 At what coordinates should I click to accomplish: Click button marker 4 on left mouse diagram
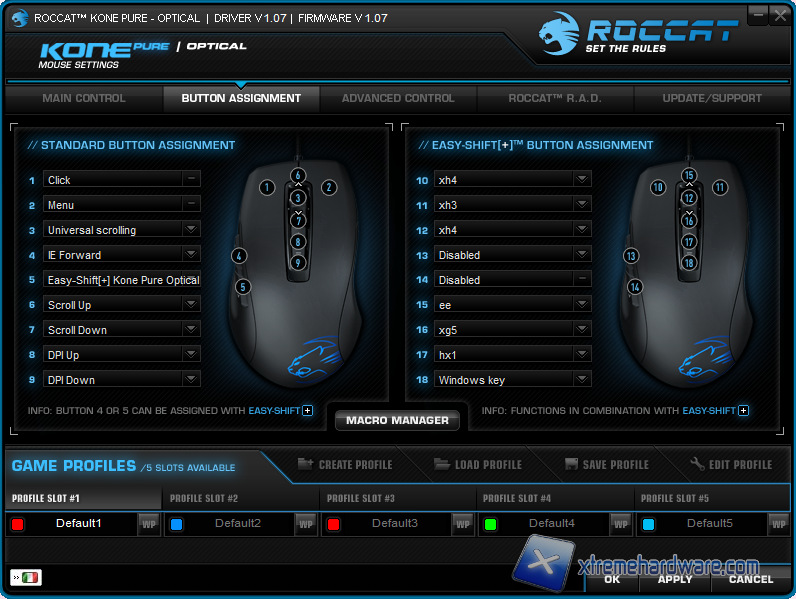click(239, 256)
